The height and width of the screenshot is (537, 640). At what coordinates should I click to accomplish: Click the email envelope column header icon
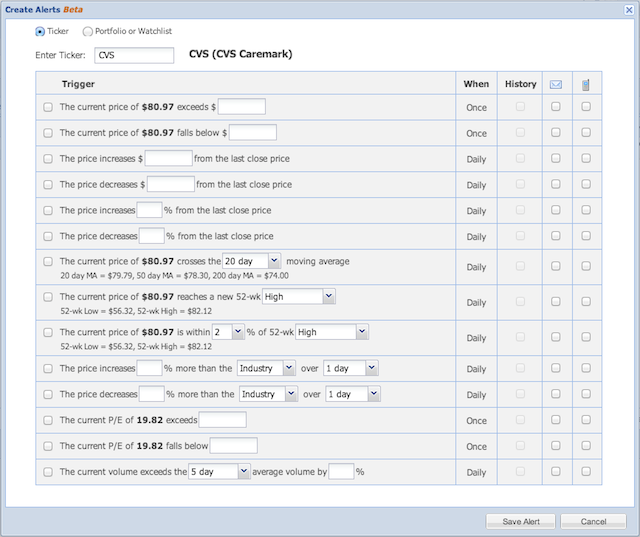coord(556,84)
